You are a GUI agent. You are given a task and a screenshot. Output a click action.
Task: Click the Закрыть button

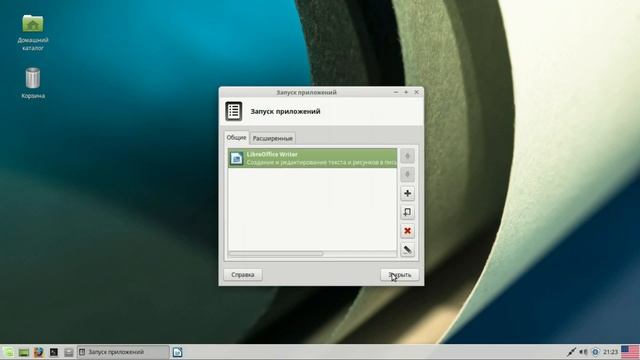[400, 275]
